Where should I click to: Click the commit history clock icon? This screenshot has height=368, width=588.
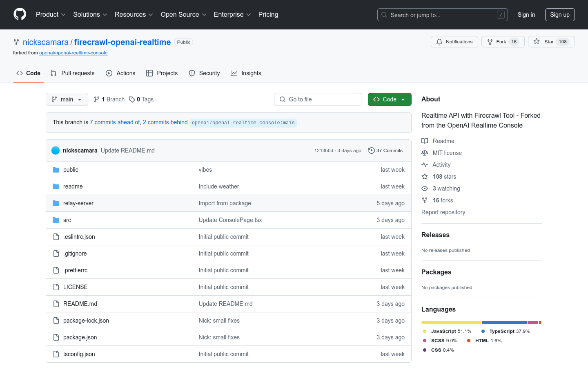(x=371, y=150)
